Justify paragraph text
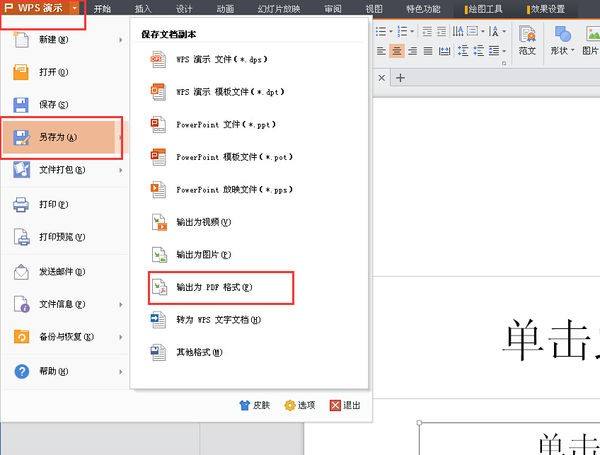 428,51
